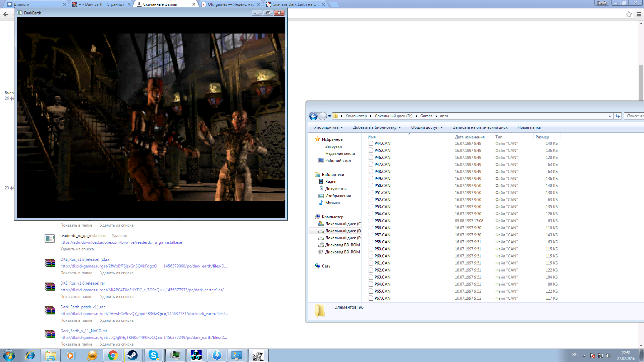The height and width of the screenshot is (362, 644).
Task: Open the Chrome menu hamburger icon
Action: pos(639,14)
